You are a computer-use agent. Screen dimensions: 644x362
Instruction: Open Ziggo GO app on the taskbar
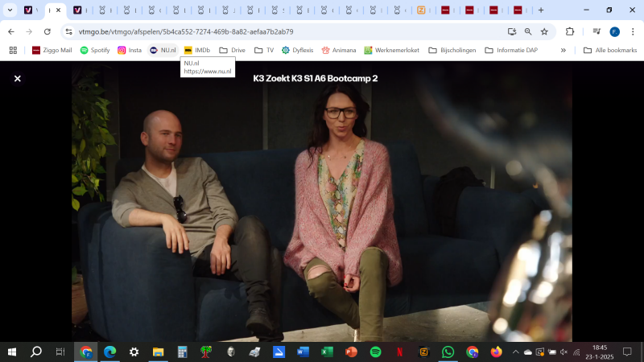pyautogui.click(x=423, y=352)
